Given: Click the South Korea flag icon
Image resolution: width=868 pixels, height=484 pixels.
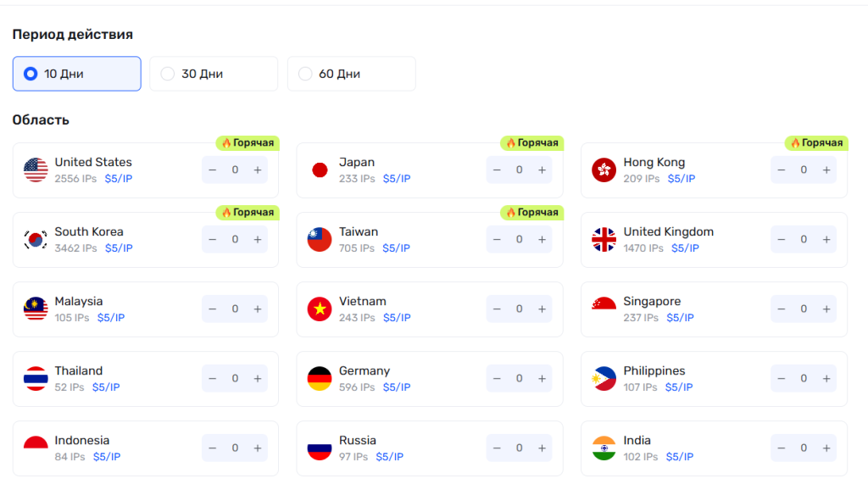Looking at the screenshot, I should click(36, 240).
